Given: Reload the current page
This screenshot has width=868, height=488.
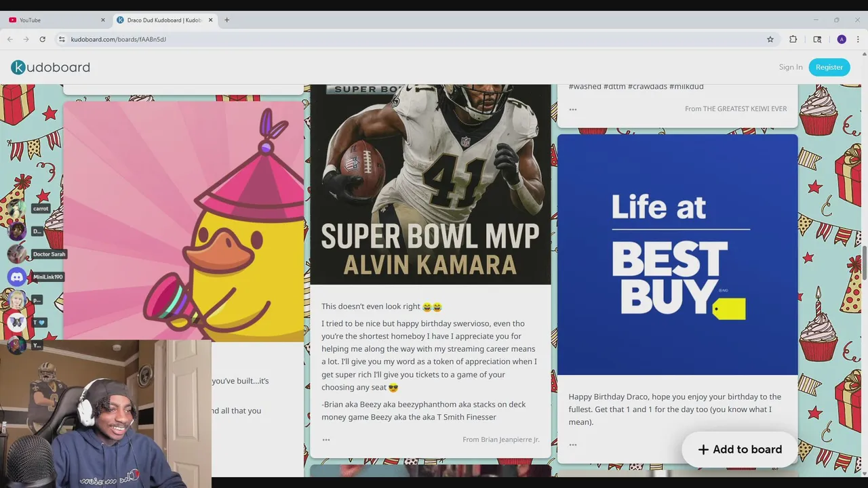Looking at the screenshot, I should coord(42,39).
